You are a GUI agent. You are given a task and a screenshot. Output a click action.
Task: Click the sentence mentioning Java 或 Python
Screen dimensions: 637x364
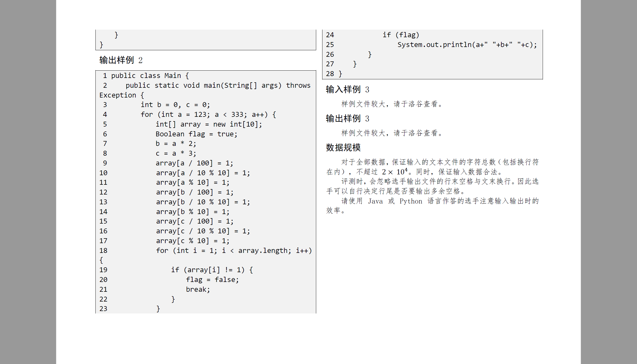coord(432,206)
